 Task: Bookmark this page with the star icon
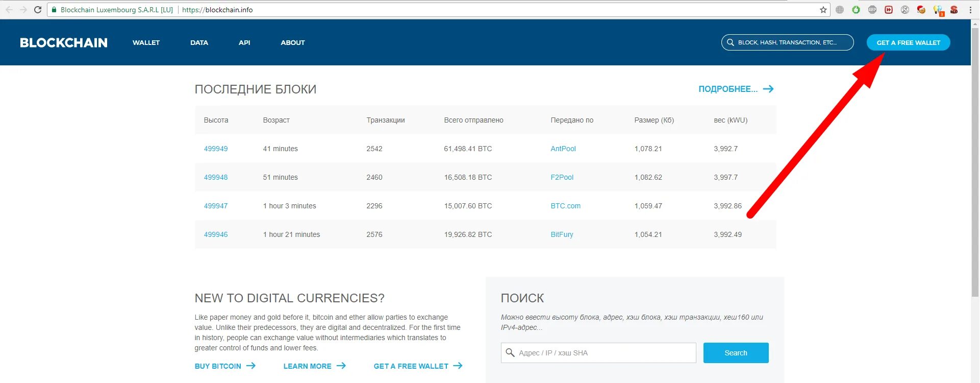tap(823, 10)
